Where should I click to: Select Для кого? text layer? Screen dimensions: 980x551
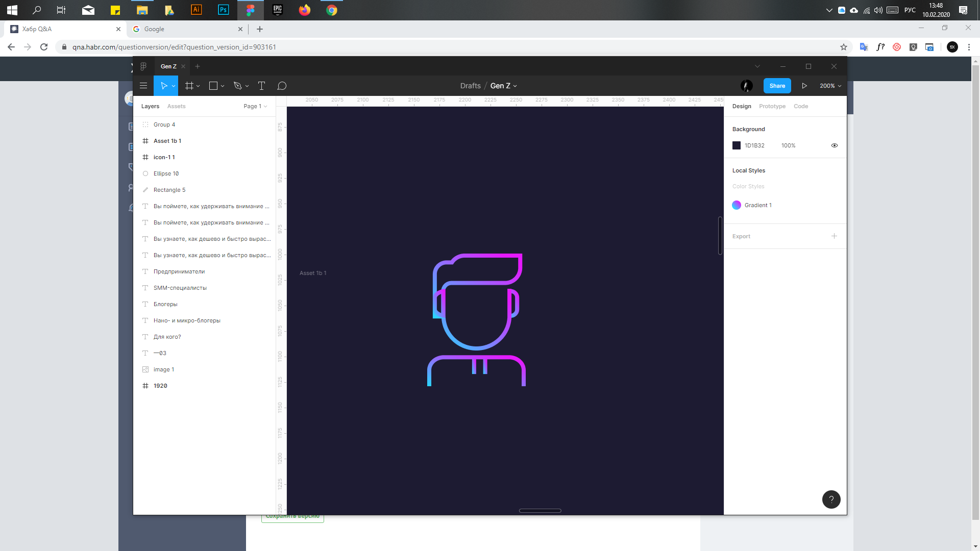[x=204, y=337]
